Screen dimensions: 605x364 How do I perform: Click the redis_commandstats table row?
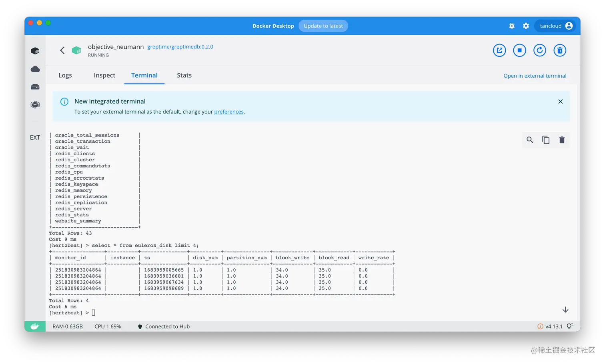83,166
